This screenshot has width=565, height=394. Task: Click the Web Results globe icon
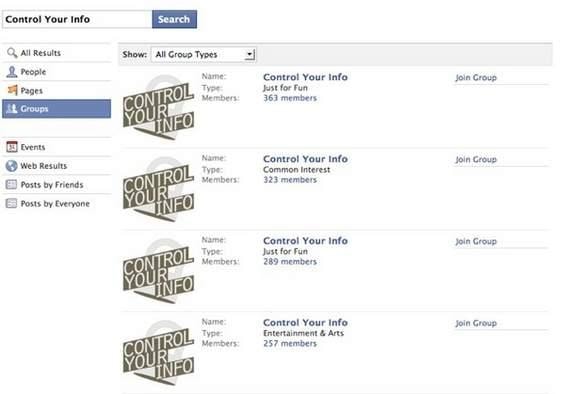12,166
